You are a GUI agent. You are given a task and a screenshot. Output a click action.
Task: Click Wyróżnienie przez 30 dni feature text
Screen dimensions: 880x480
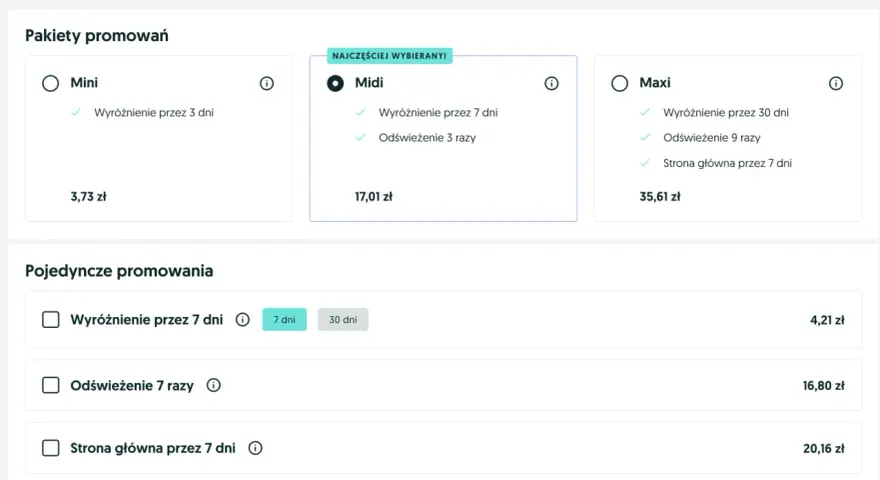tap(726, 113)
